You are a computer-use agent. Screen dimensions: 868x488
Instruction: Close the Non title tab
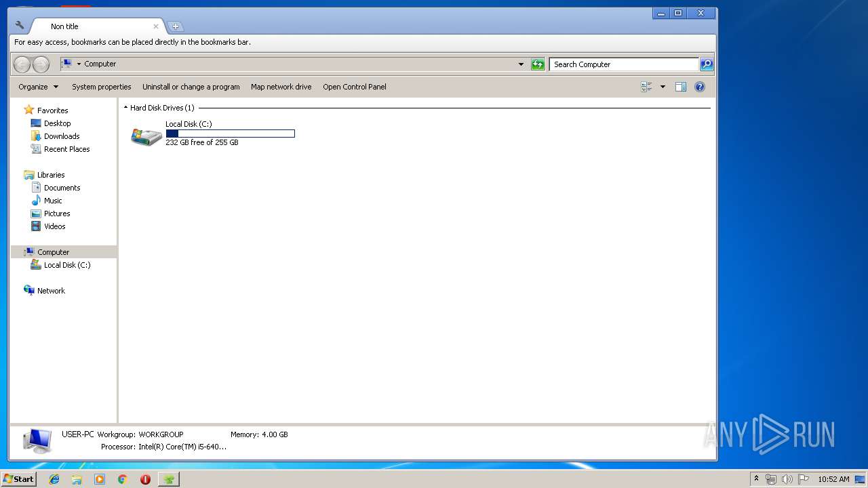[x=155, y=26]
